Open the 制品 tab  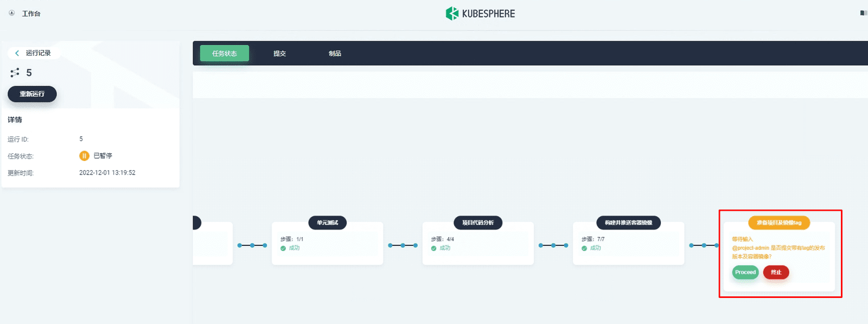(335, 53)
